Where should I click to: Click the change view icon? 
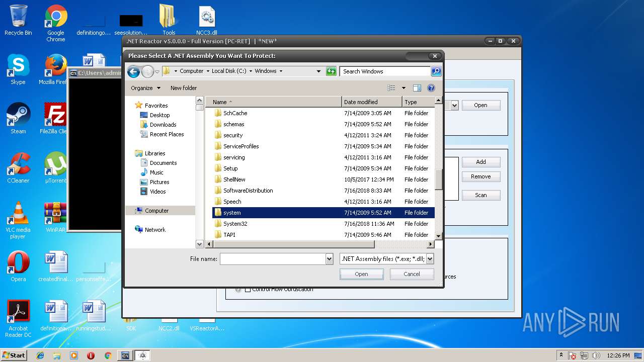pyautogui.click(x=391, y=88)
